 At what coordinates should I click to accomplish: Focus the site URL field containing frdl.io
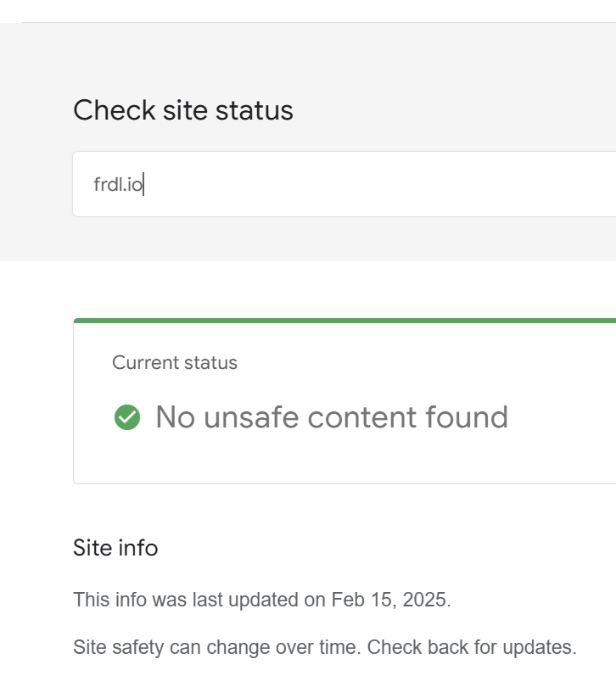[339, 184]
